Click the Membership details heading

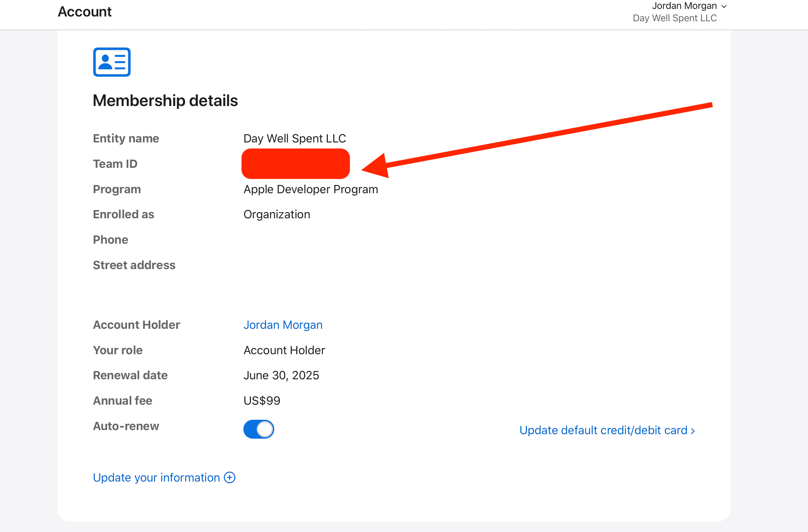click(165, 101)
